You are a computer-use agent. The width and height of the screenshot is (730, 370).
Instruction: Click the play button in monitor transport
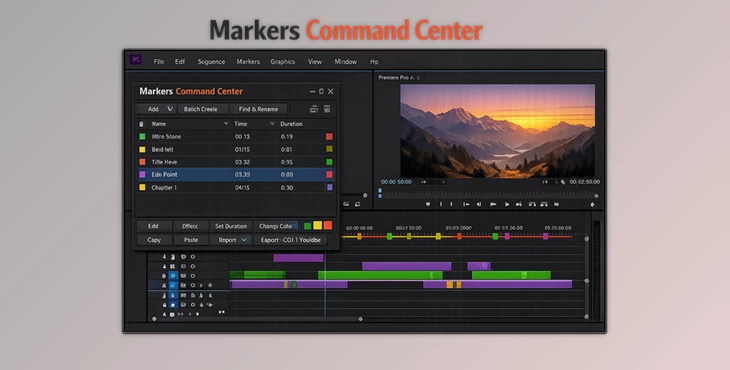click(x=493, y=204)
